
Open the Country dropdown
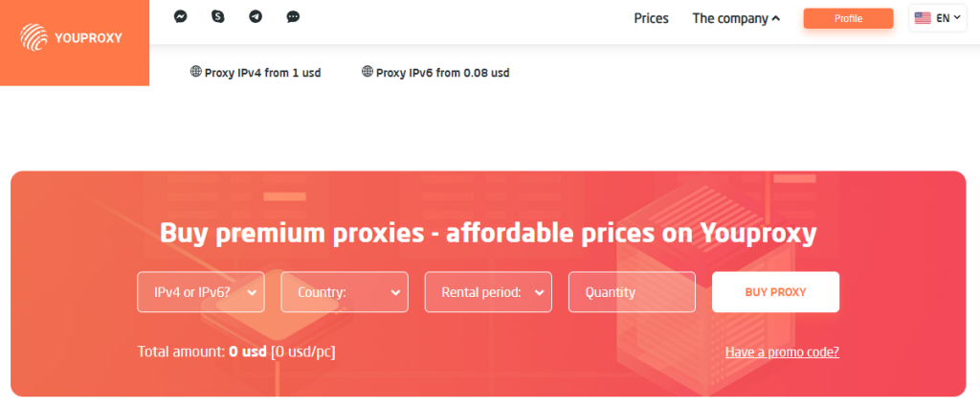coord(345,292)
